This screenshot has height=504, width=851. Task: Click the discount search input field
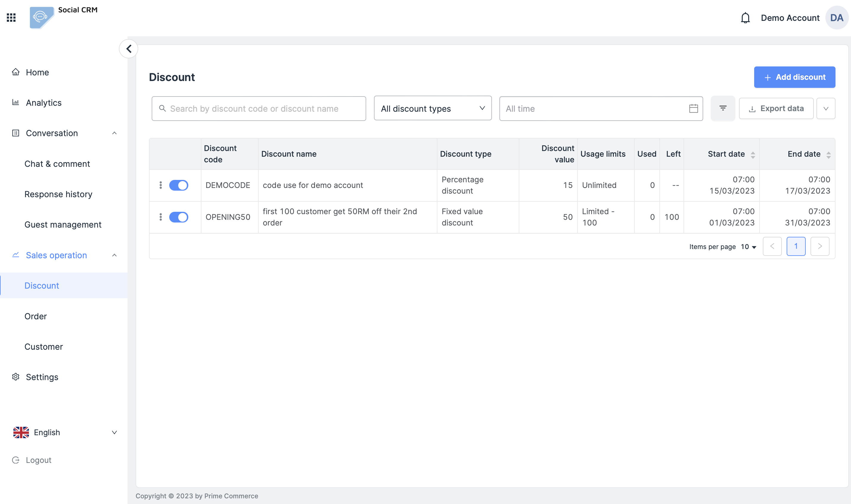[x=259, y=109]
